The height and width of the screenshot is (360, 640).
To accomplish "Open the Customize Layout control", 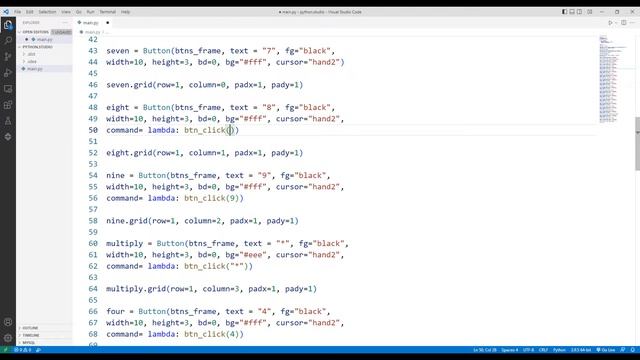I will click(x=590, y=12).
